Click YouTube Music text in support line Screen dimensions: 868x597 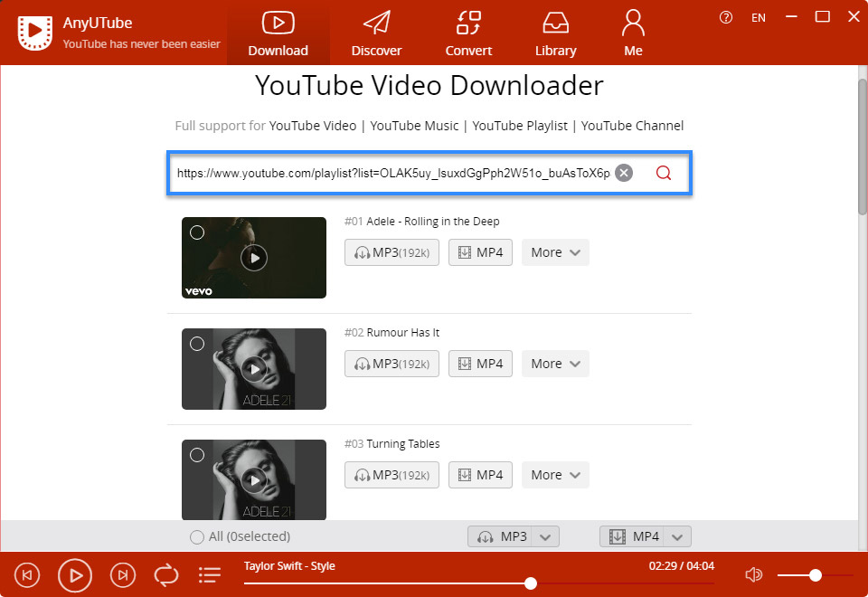tap(414, 126)
